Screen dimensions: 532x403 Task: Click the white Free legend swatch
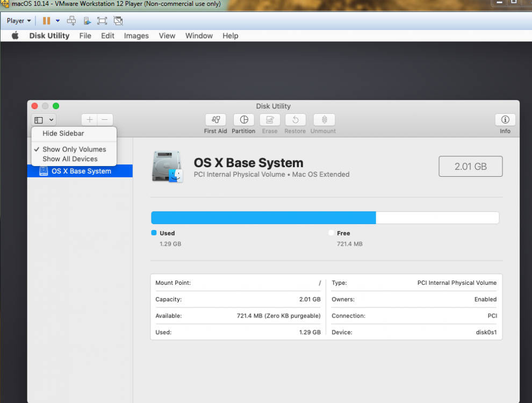click(331, 233)
